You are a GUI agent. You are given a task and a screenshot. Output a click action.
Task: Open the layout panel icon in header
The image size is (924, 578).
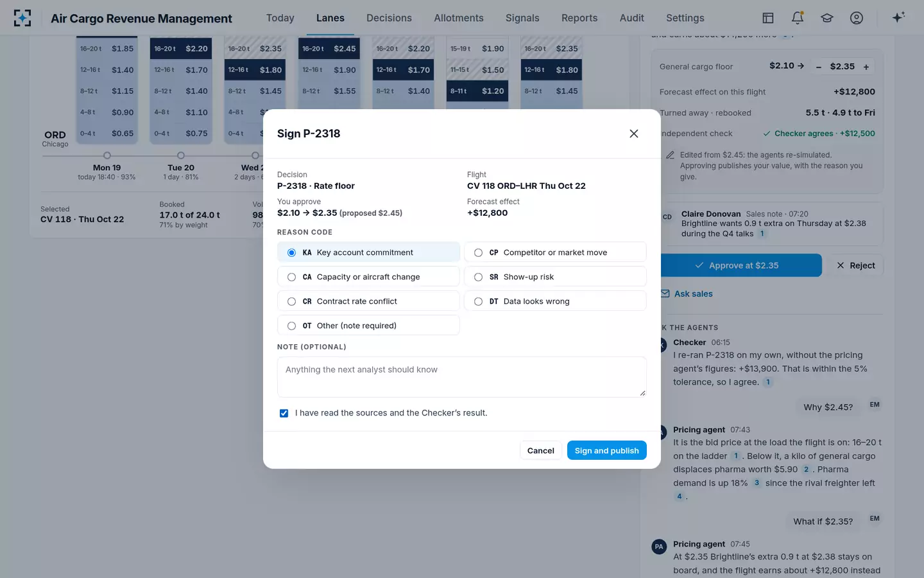pyautogui.click(x=768, y=18)
